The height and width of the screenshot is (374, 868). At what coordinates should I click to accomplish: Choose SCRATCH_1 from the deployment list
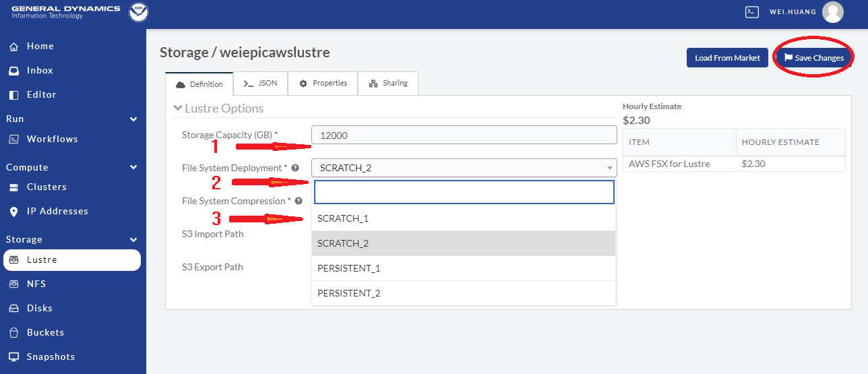pyautogui.click(x=464, y=218)
